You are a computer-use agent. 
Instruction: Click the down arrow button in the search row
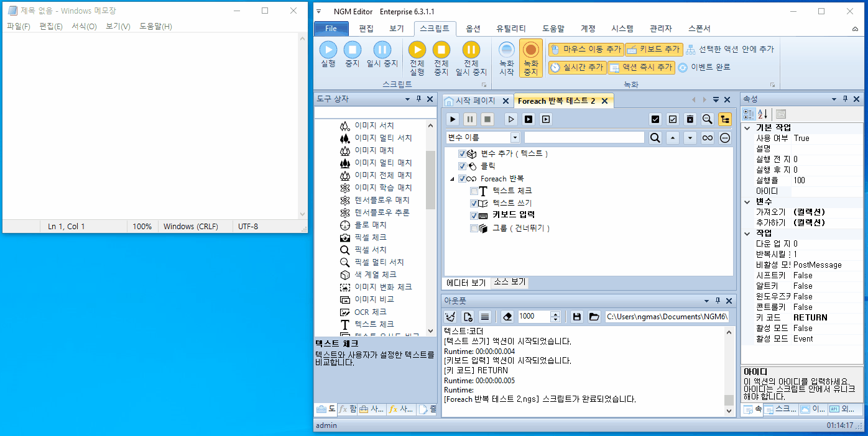coord(690,138)
